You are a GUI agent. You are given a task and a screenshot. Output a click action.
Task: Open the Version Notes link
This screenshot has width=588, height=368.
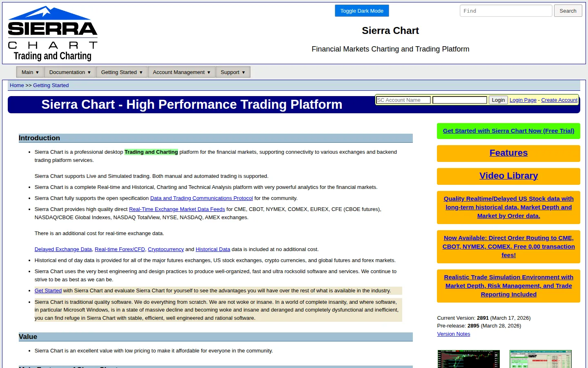tap(454, 334)
